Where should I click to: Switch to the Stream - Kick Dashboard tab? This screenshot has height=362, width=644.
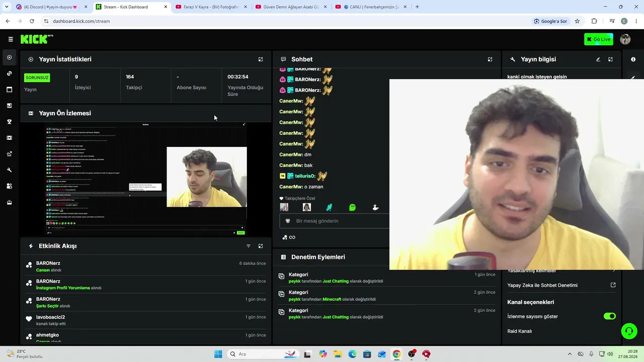132,7
